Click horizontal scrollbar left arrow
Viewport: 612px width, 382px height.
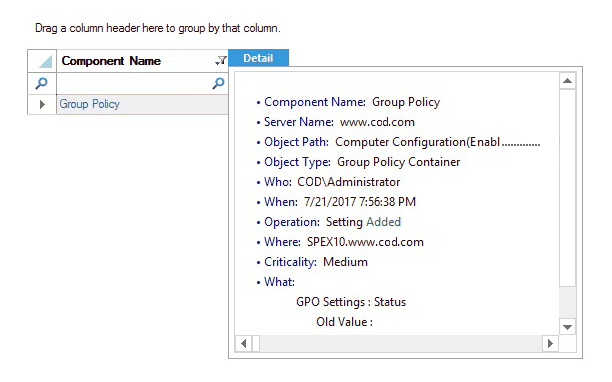244,343
